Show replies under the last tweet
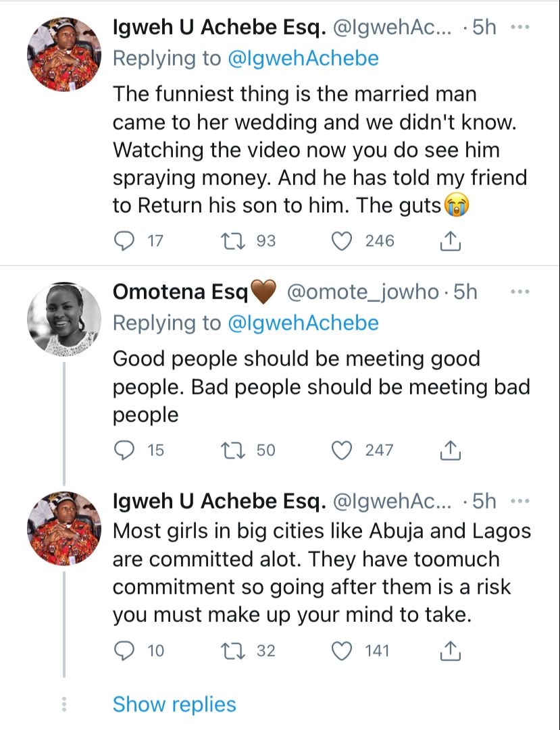 174,704
